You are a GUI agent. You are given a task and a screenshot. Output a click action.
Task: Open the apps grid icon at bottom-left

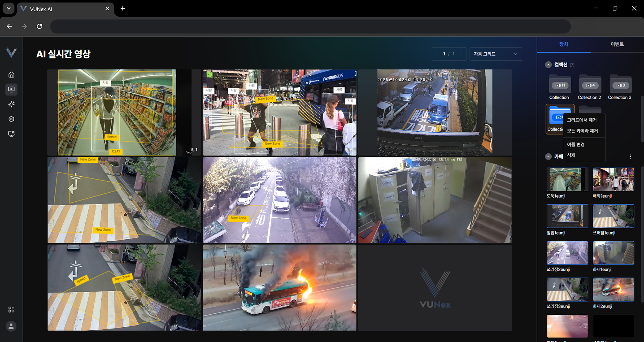click(11, 310)
